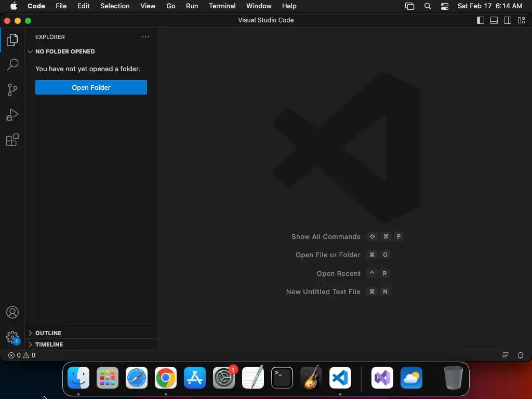Open the Manage gear icon
Image resolution: width=532 pixels, height=399 pixels.
(x=12, y=337)
